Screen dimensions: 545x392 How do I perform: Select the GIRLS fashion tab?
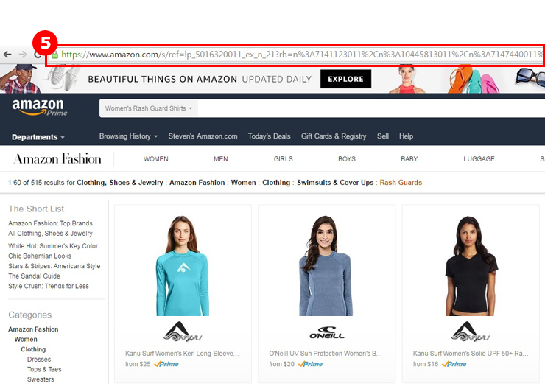click(x=283, y=159)
